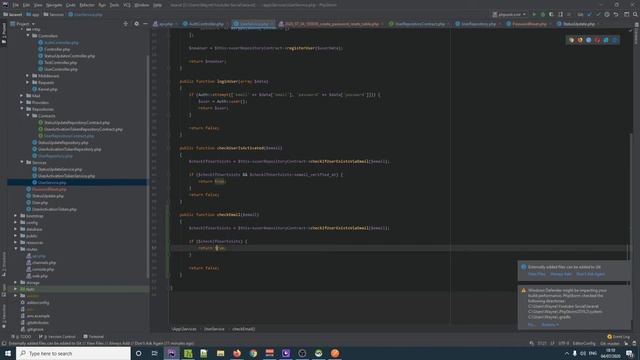Toggle the Structure tool window stripe button
The image size is (640, 360).
(4, 263)
